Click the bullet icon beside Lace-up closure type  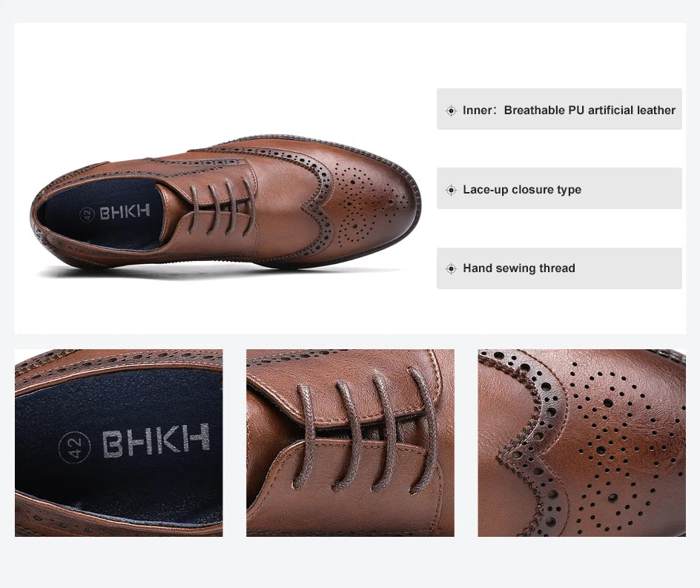451,190
